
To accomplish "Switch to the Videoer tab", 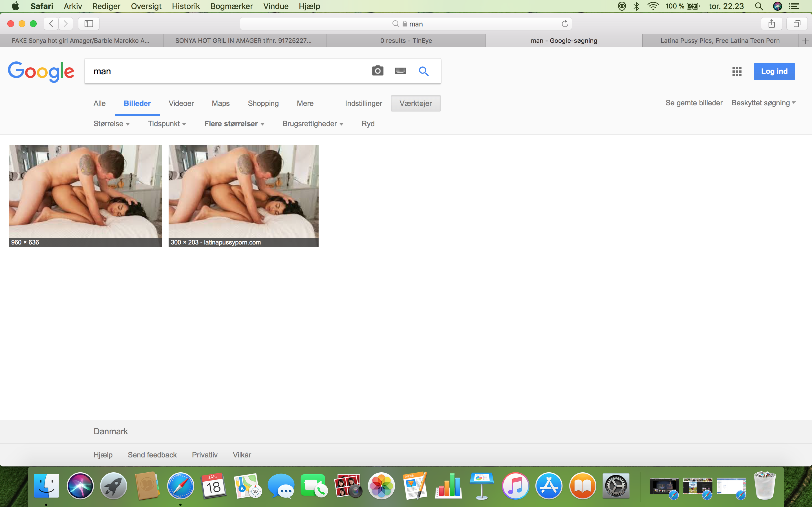I will coord(181,103).
